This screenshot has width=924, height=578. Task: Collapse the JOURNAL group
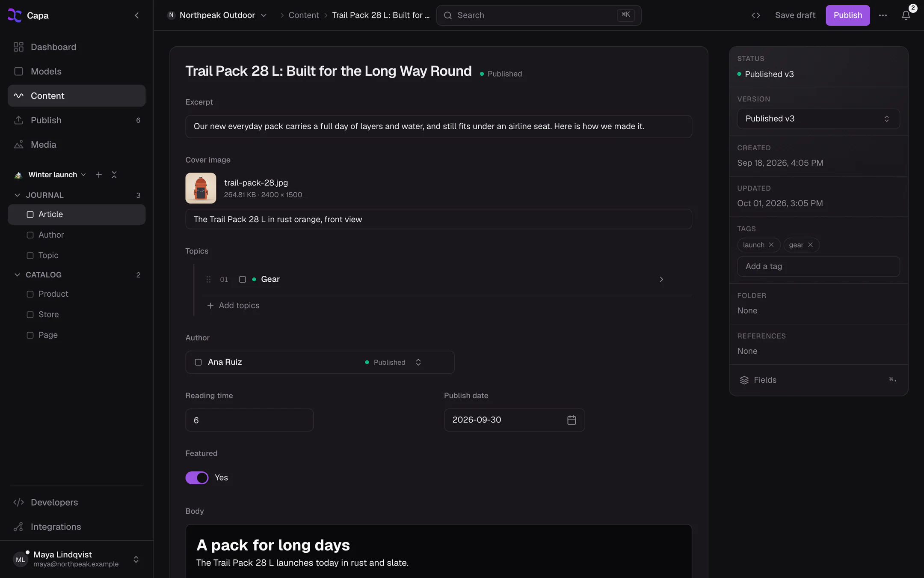17,195
